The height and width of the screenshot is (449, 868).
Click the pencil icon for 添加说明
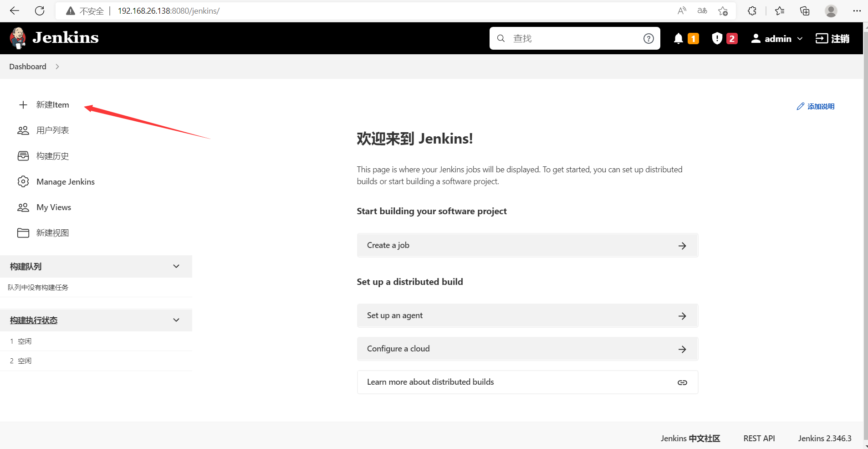click(800, 106)
